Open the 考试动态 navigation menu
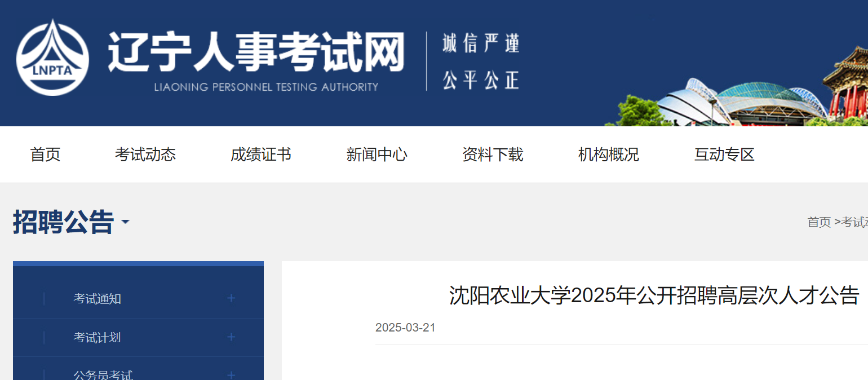The height and width of the screenshot is (380, 868). click(x=145, y=154)
